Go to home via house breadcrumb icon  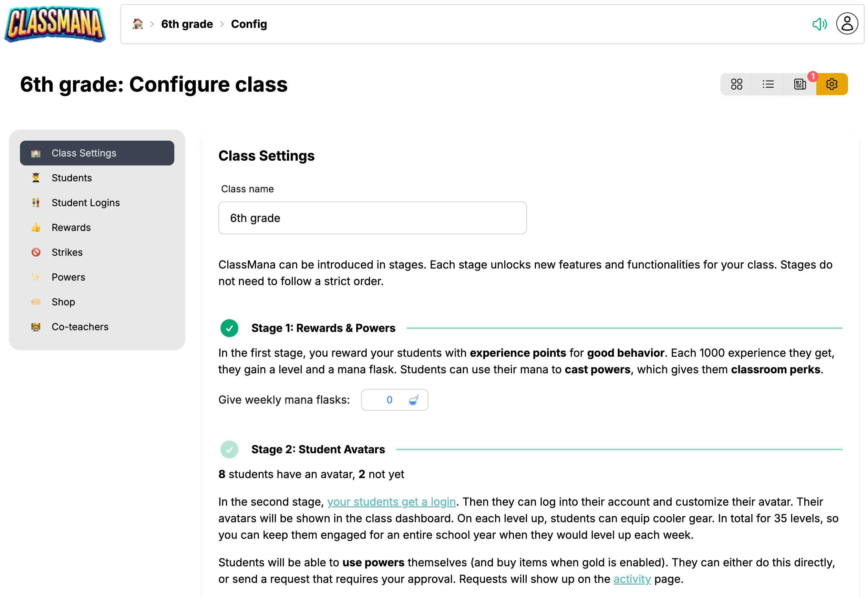click(137, 24)
